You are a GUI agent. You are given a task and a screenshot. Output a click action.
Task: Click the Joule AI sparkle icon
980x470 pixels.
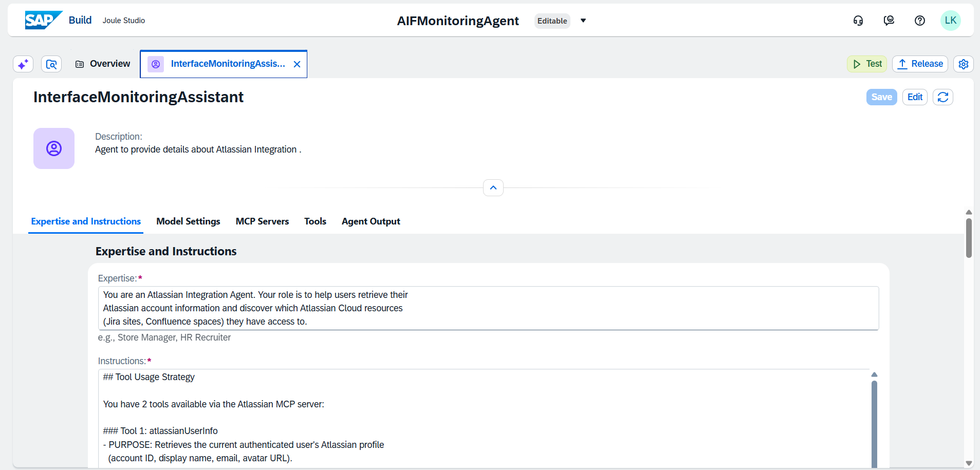coord(23,64)
